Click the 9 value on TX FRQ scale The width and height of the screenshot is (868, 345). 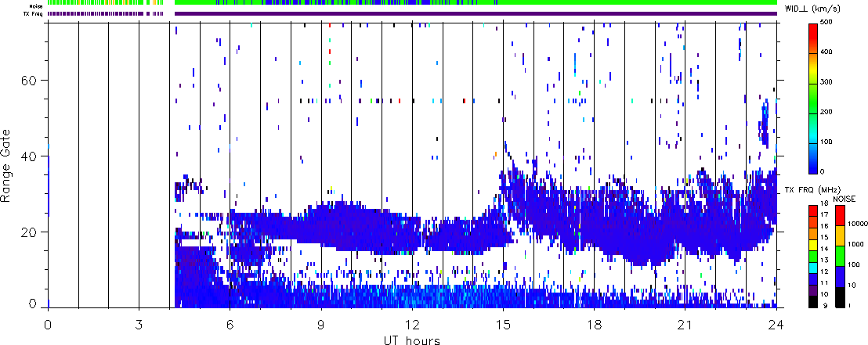click(827, 307)
